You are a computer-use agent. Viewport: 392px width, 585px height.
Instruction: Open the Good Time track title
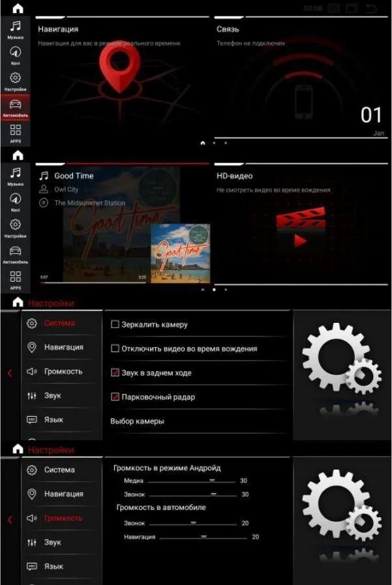(x=74, y=175)
